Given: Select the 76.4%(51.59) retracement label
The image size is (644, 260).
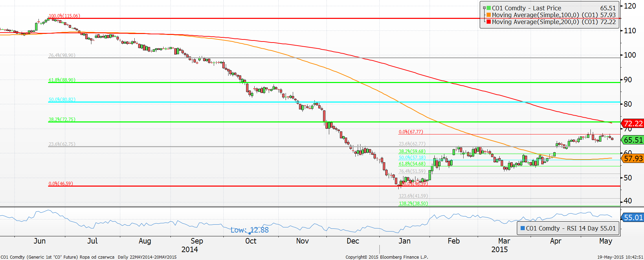Looking at the screenshot, I should (412, 172).
